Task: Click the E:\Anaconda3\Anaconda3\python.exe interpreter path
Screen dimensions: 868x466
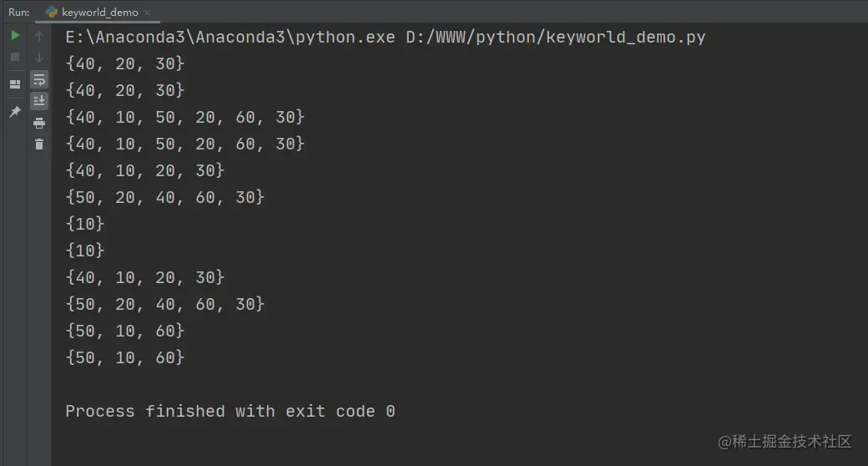Action: click(x=230, y=37)
